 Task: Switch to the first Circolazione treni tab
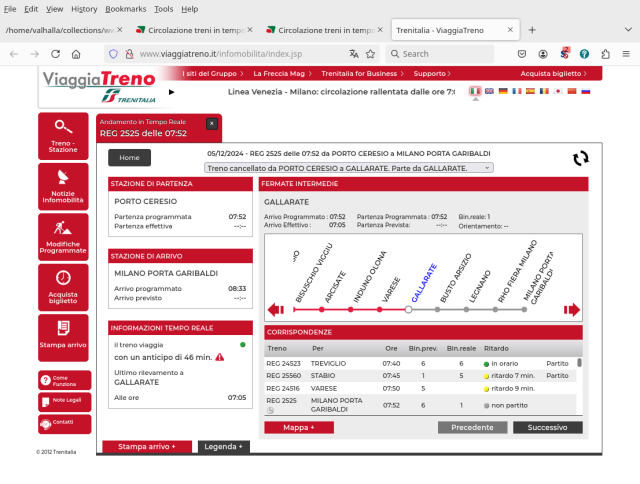pyautogui.click(x=195, y=30)
